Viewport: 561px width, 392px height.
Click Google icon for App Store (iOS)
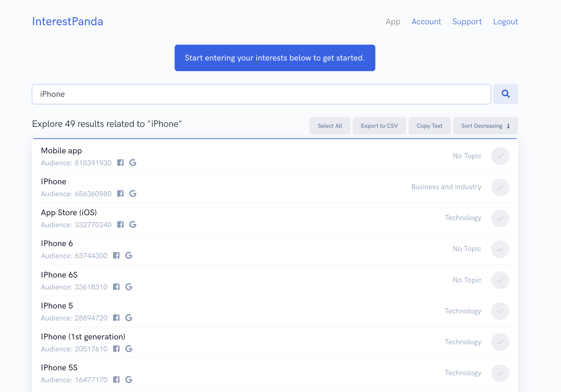click(133, 225)
